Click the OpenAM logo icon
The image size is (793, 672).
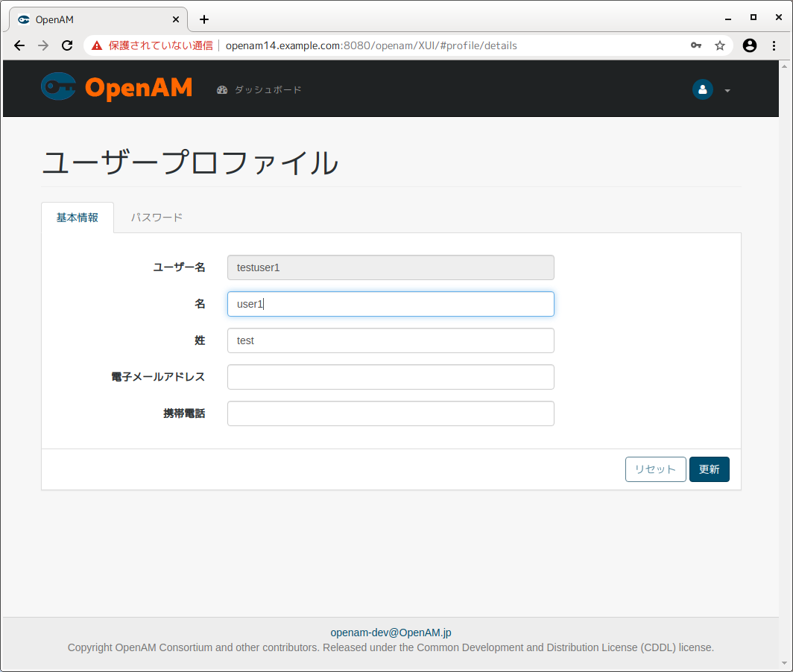[x=58, y=86]
